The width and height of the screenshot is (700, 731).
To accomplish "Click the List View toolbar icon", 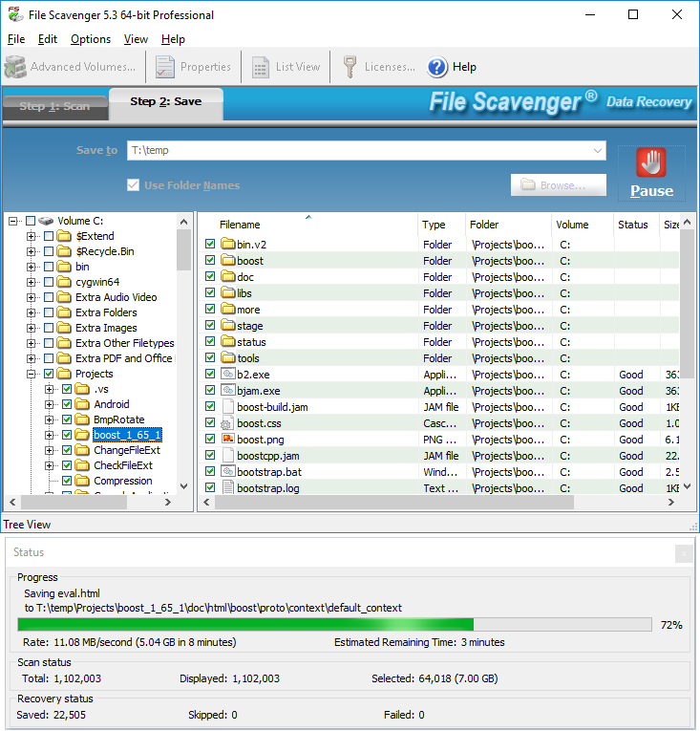I will pyautogui.click(x=261, y=67).
